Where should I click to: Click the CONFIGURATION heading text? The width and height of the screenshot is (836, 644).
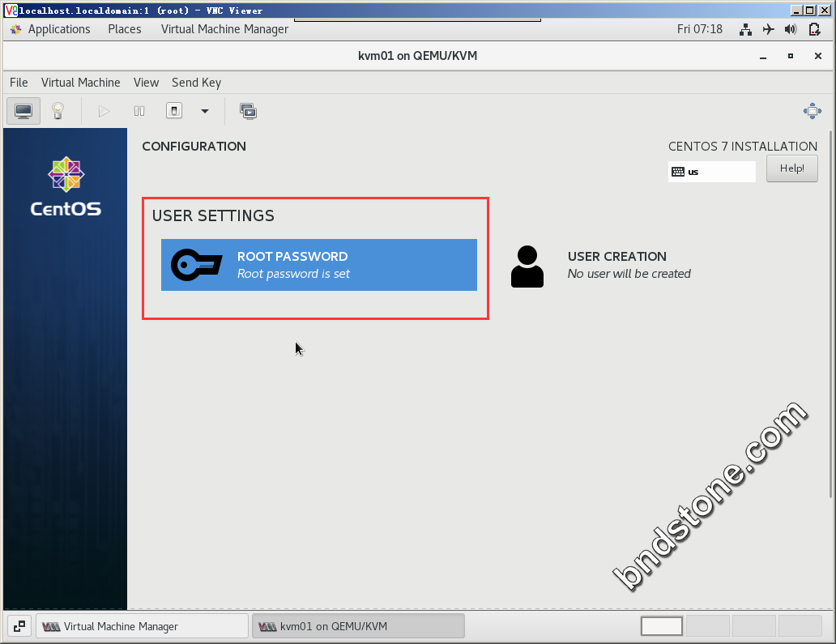(x=194, y=147)
